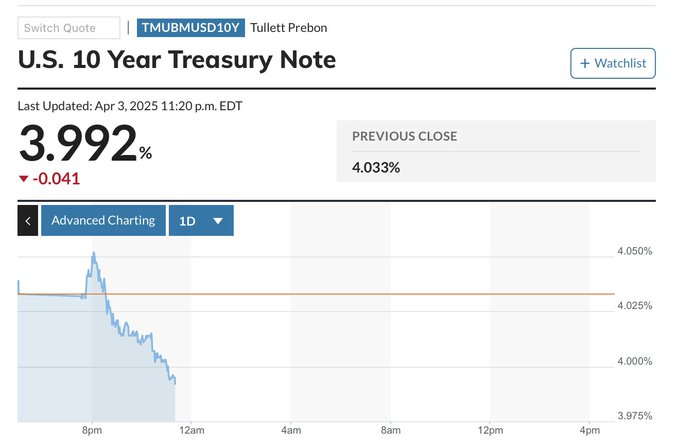Screen dimensions: 679x446
Task: Click the U.S. 10 Year Treasury Note heading
Action: point(177,60)
